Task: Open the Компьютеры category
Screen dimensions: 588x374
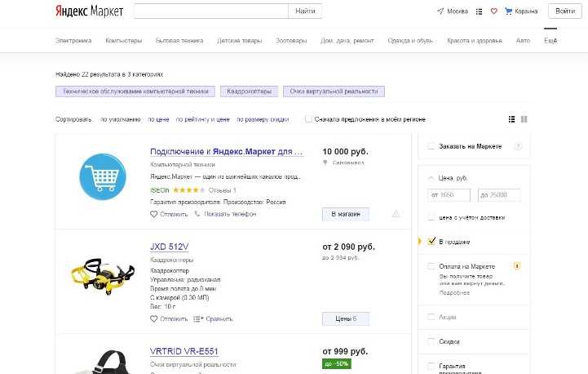Action: coord(124,41)
